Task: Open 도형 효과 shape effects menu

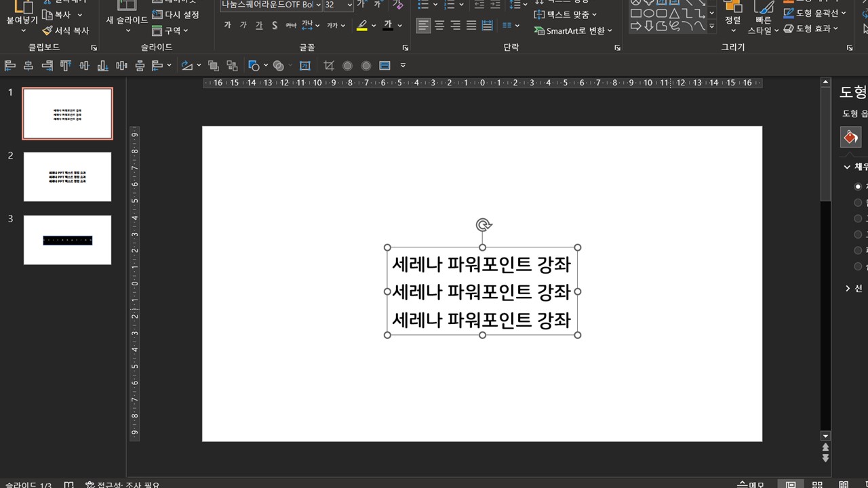Action: [811, 28]
